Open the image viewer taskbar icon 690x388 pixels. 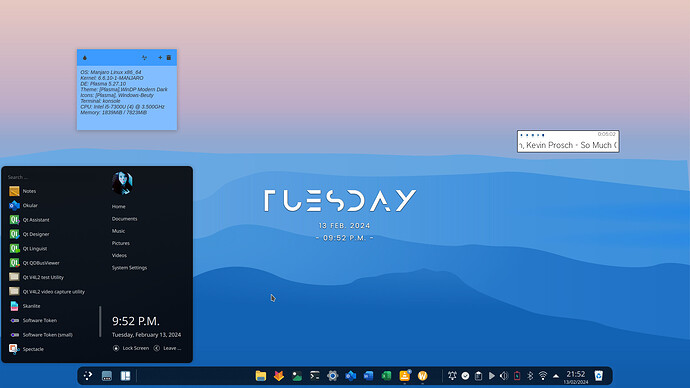point(297,376)
